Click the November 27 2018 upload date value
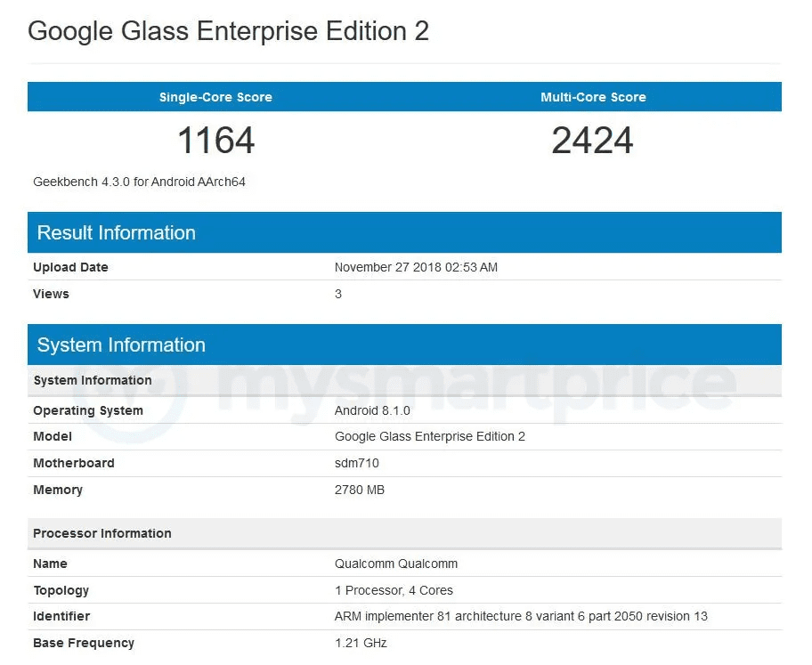This screenshot has height=665, width=812. click(x=416, y=267)
